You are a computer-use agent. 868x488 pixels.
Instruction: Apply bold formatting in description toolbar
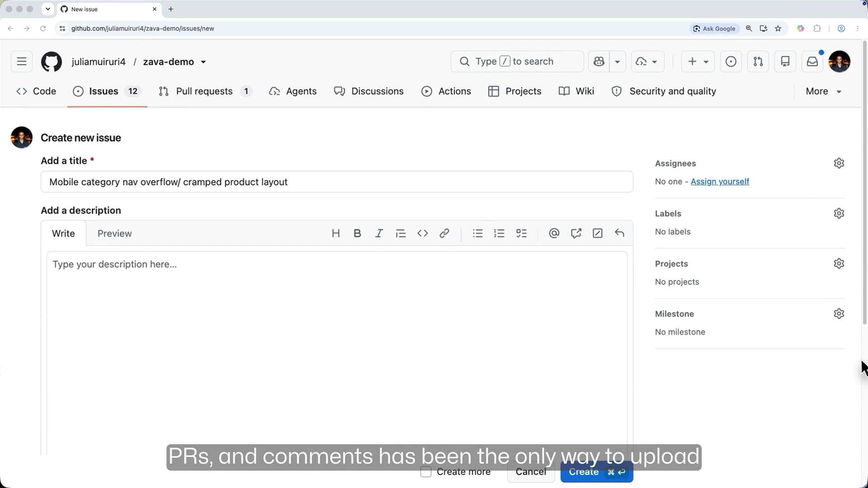[x=357, y=234]
